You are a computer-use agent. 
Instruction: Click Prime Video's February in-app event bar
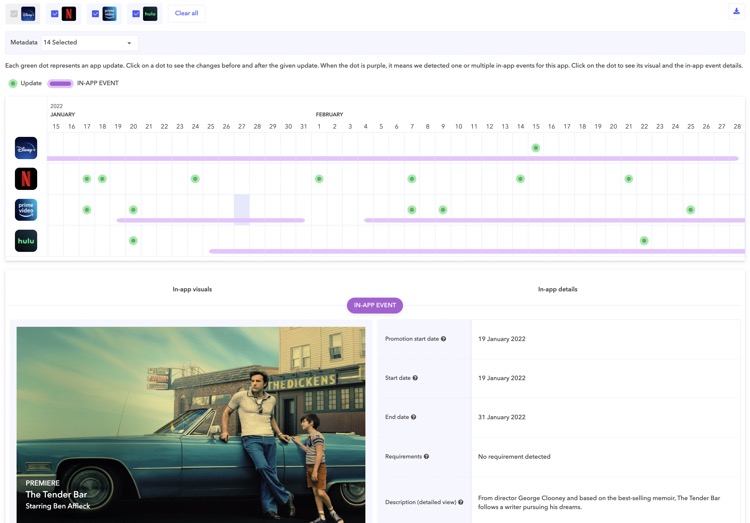pyautogui.click(x=554, y=220)
